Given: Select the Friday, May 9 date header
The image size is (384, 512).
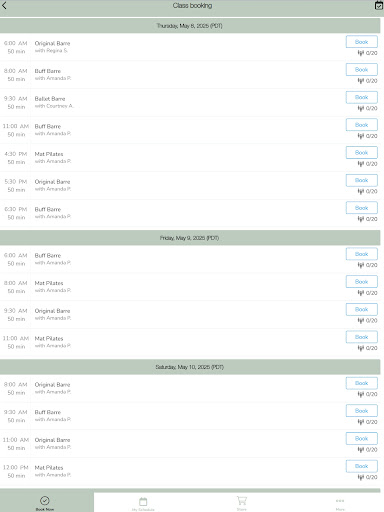Looking at the screenshot, I should click(190, 238).
